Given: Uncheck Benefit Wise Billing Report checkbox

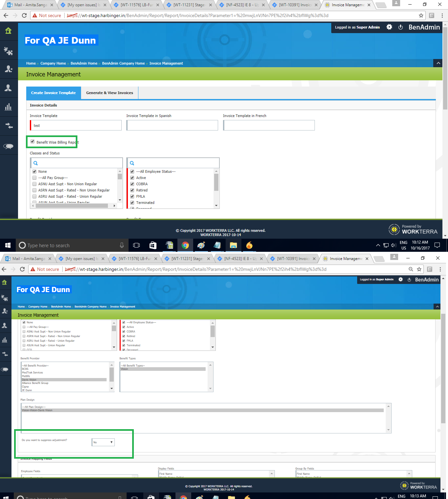Looking at the screenshot, I should click(32, 142).
